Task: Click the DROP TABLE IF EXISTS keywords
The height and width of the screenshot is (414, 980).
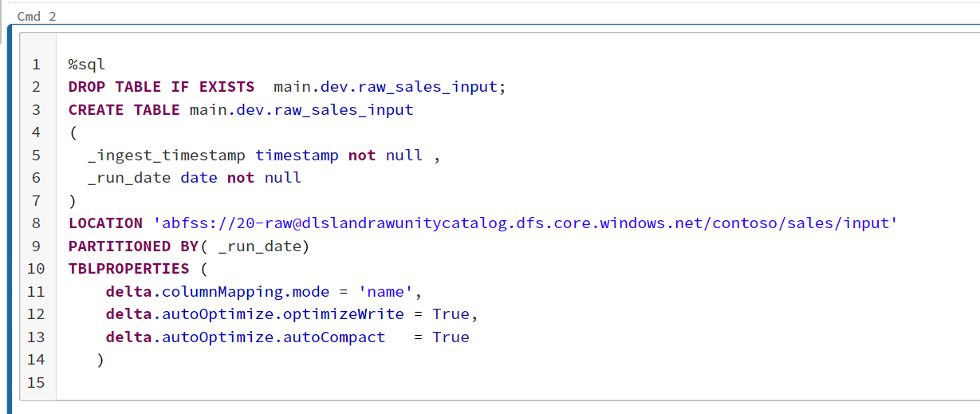Action: click(x=161, y=87)
